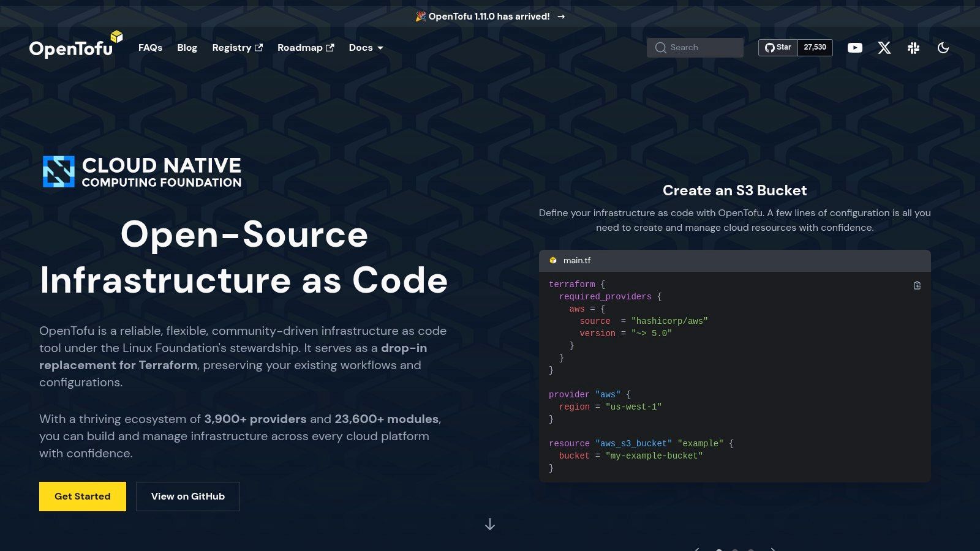Screen dimensions: 980x551
Task: Open the OpenTofu X (Twitter) profile
Action: pyautogui.click(x=884, y=48)
